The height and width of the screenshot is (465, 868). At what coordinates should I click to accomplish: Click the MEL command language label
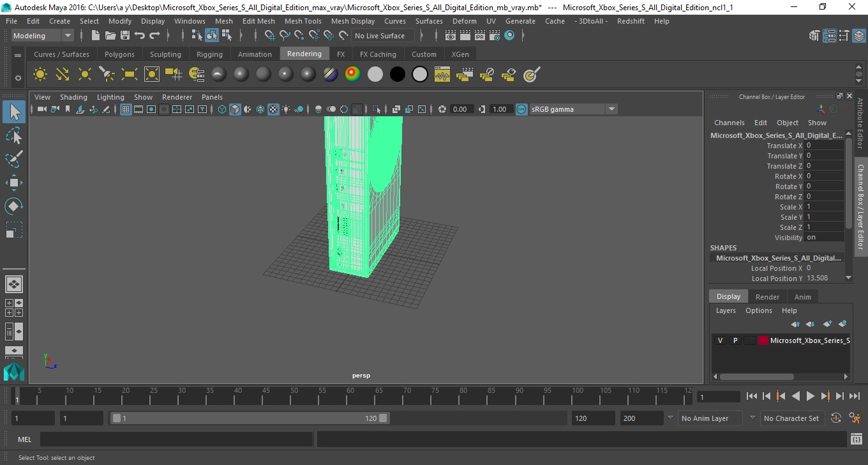coord(25,439)
